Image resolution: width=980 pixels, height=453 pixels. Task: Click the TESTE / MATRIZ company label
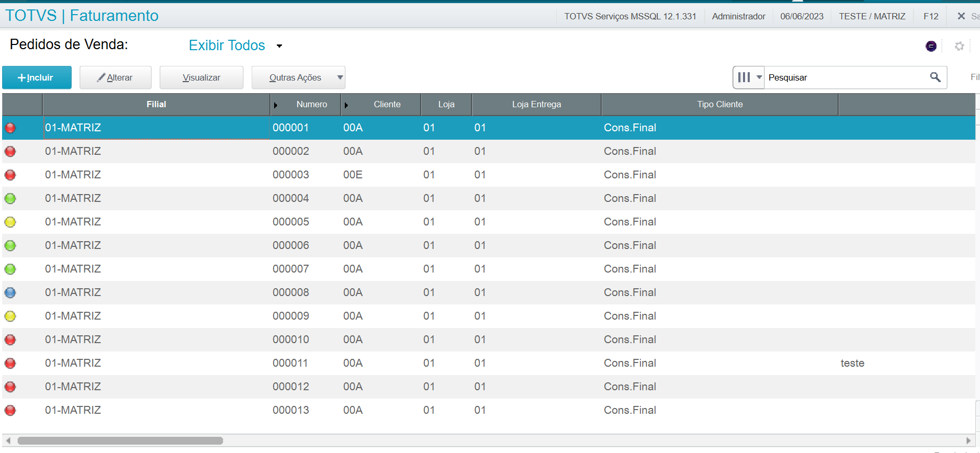(872, 16)
